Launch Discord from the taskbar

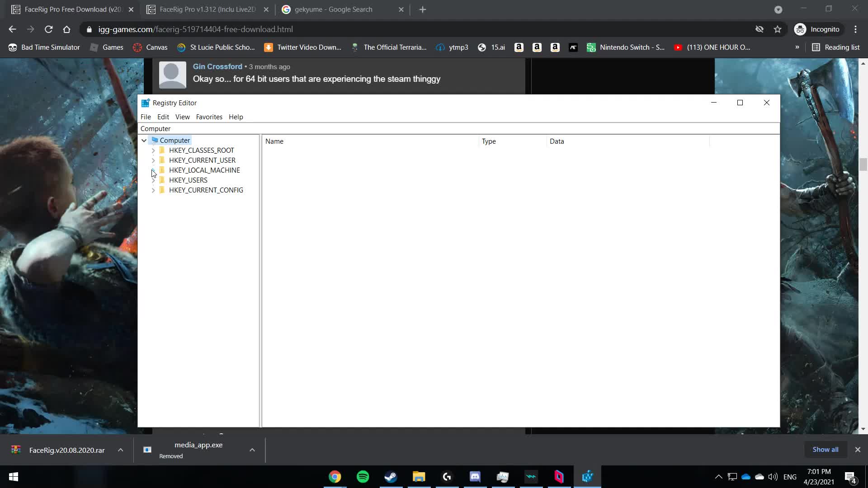(x=475, y=477)
